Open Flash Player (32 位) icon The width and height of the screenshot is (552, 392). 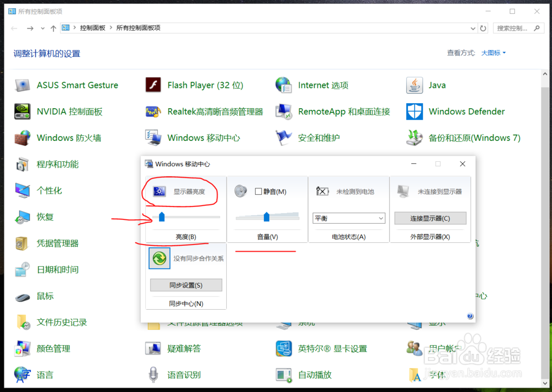coord(153,85)
